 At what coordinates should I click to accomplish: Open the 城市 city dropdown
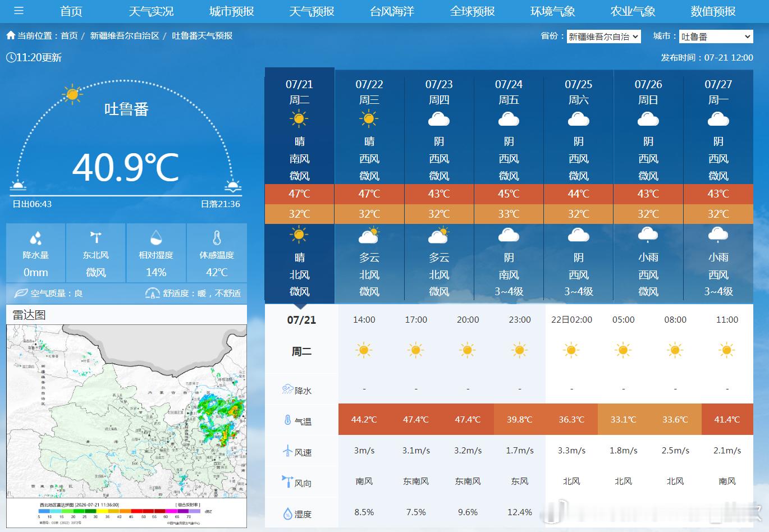tap(716, 36)
